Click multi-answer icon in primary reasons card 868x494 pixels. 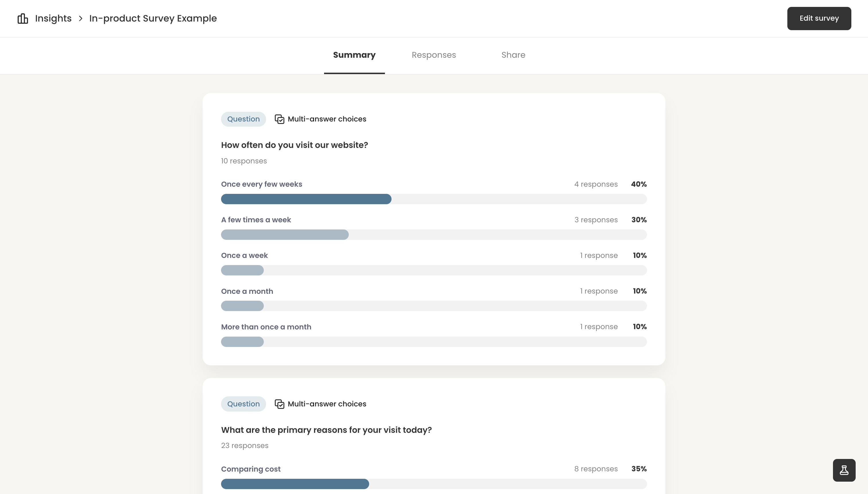tap(279, 404)
